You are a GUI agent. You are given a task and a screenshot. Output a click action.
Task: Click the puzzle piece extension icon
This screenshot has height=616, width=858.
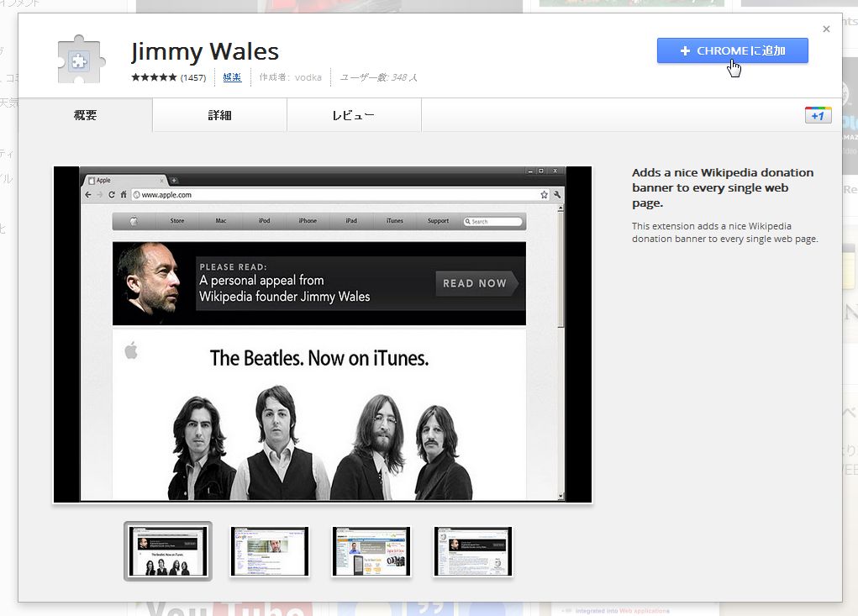[x=81, y=59]
